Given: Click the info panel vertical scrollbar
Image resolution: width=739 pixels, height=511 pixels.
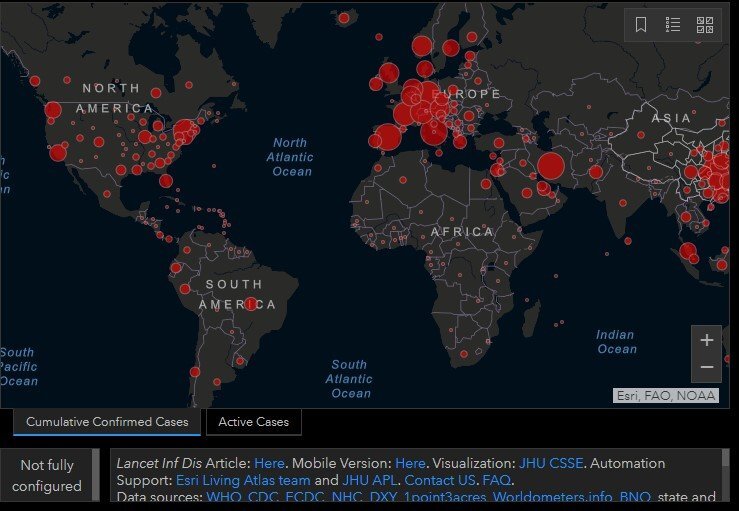Looking at the screenshot, I should pos(725,475).
